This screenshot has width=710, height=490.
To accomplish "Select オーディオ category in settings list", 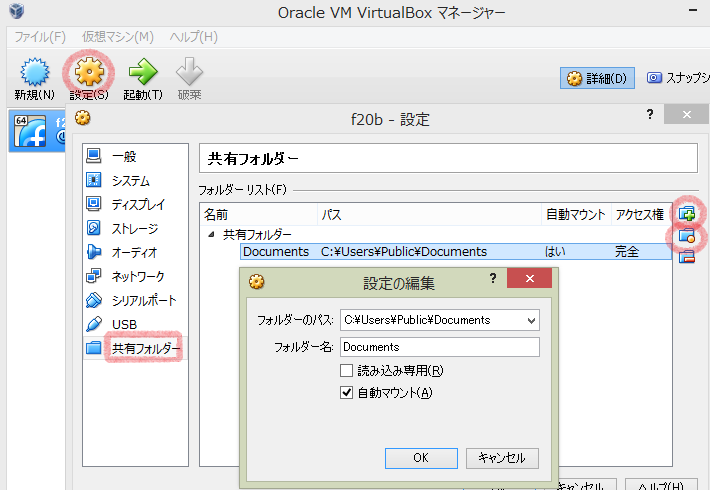I will click(x=135, y=252).
